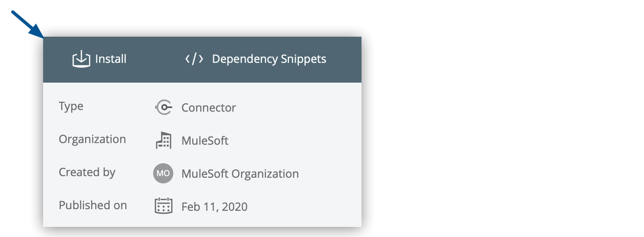644x237 pixels.
Task: Click the Connector type icon
Action: 163,107
